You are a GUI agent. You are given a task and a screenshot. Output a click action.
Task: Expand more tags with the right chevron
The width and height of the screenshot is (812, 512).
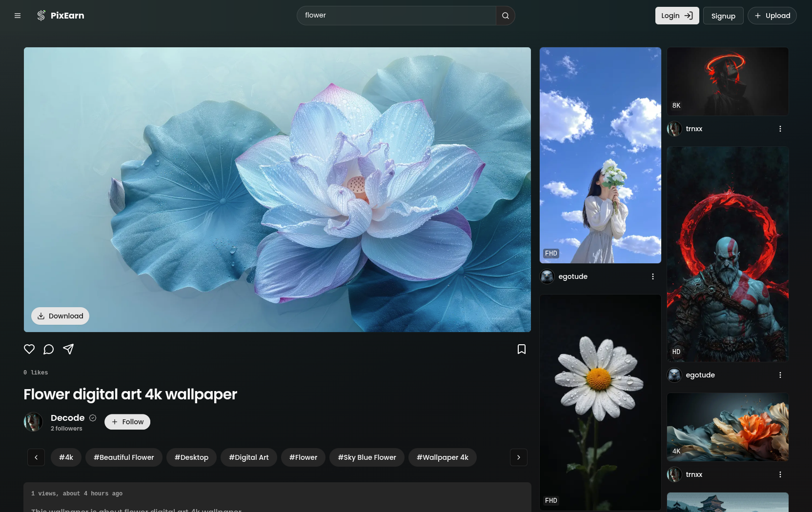[518, 457]
